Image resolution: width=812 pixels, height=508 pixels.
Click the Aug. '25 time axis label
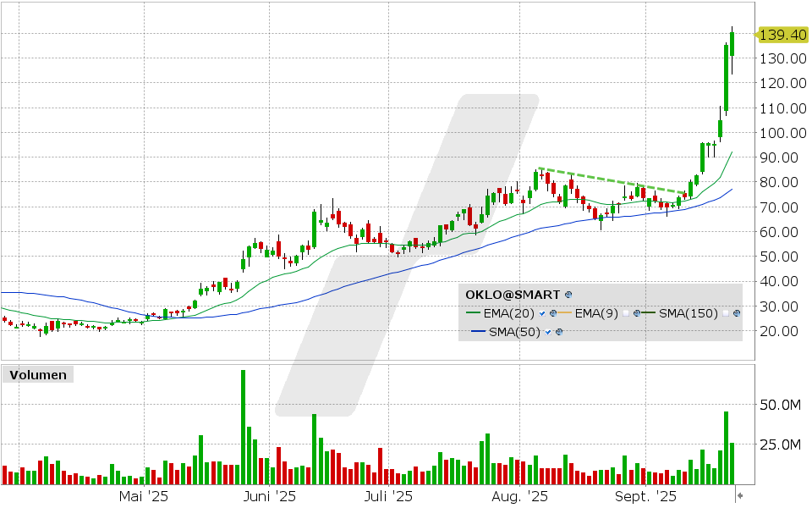tap(518, 496)
